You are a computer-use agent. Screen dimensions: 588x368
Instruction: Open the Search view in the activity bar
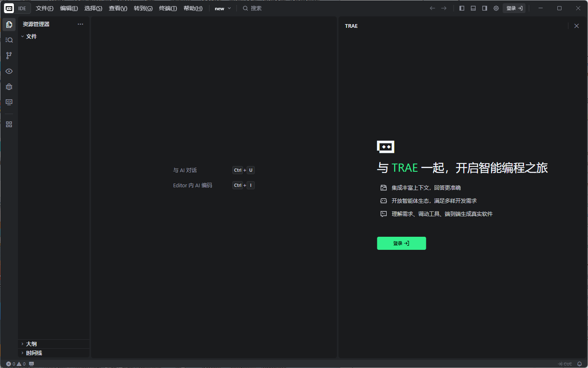[9, 40]
